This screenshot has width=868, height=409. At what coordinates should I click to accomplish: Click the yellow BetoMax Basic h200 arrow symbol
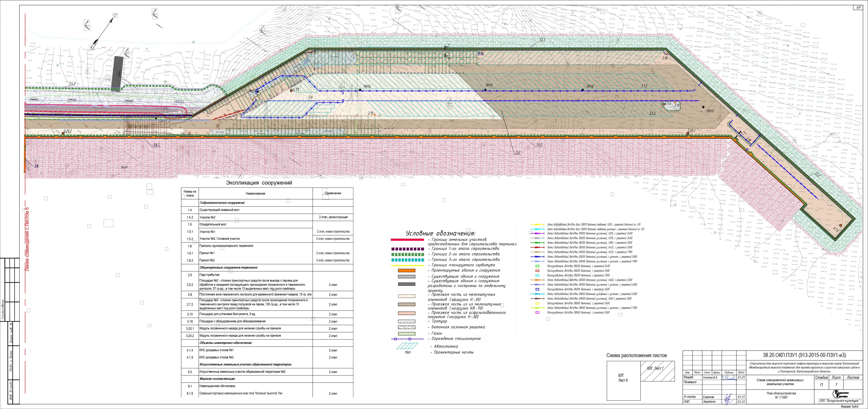(x=537, y=224)
